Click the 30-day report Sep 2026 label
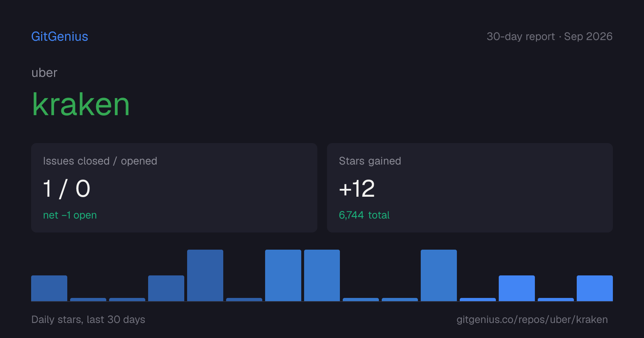644x338 pixels. tap(550, 36)
